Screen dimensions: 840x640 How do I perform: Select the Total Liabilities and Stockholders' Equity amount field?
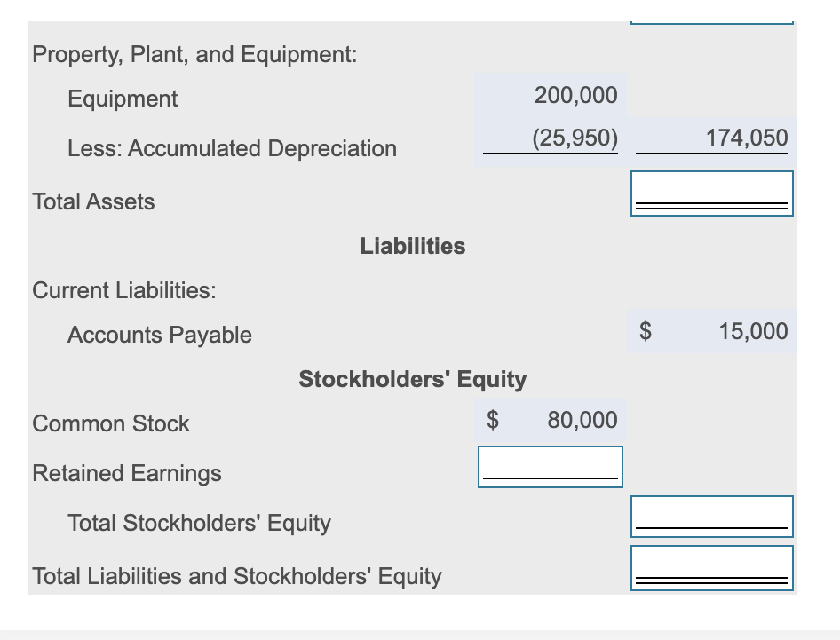[x=711, y=568]
